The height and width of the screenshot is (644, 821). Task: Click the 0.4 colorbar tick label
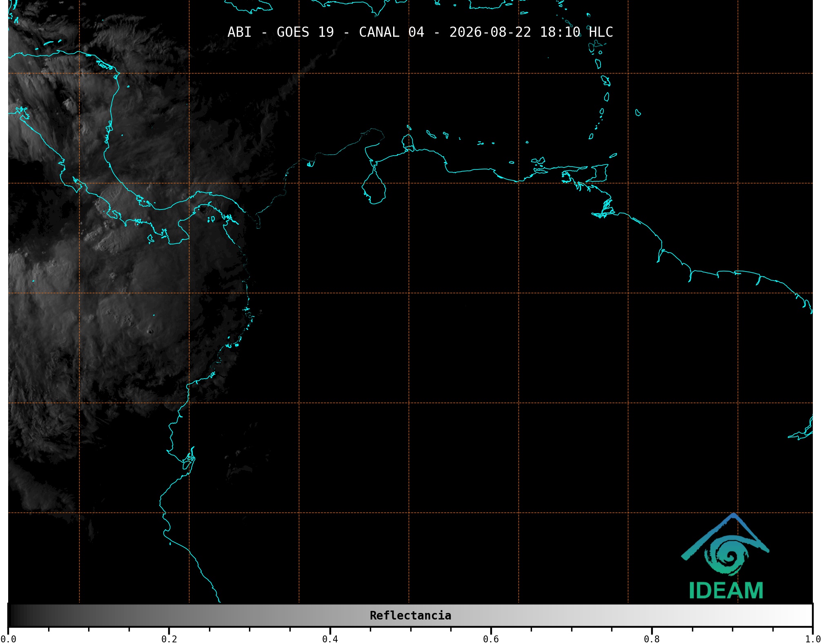point(330,639)
